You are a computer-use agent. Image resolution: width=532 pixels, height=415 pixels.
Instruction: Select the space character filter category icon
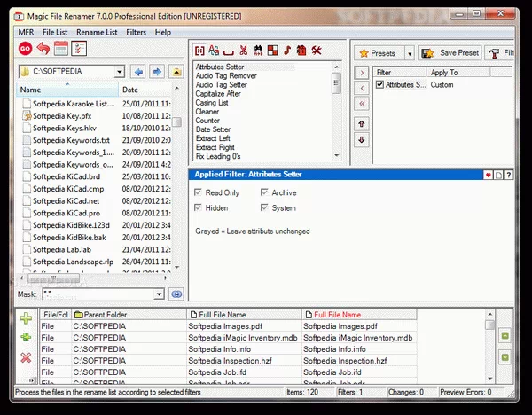(229, 52)
